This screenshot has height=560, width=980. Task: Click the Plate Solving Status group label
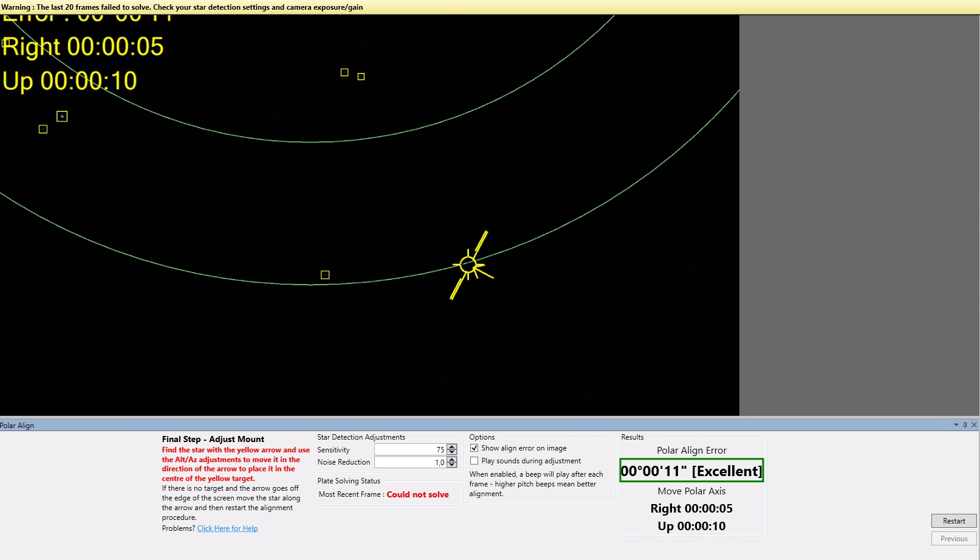pyautogui.click(x=349, y=481)
